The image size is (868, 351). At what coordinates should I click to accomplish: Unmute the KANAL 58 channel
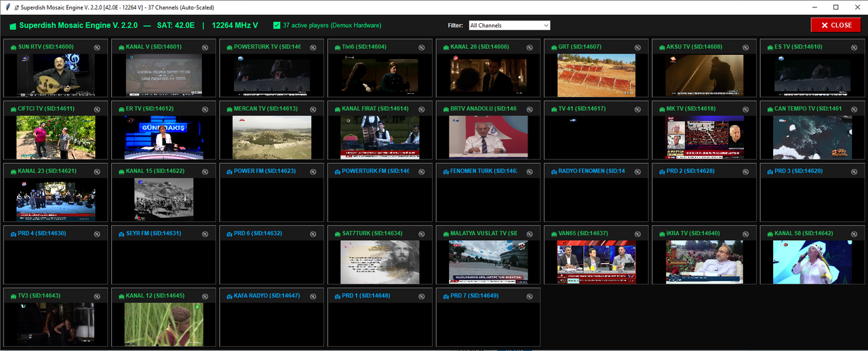pos(854,234)
